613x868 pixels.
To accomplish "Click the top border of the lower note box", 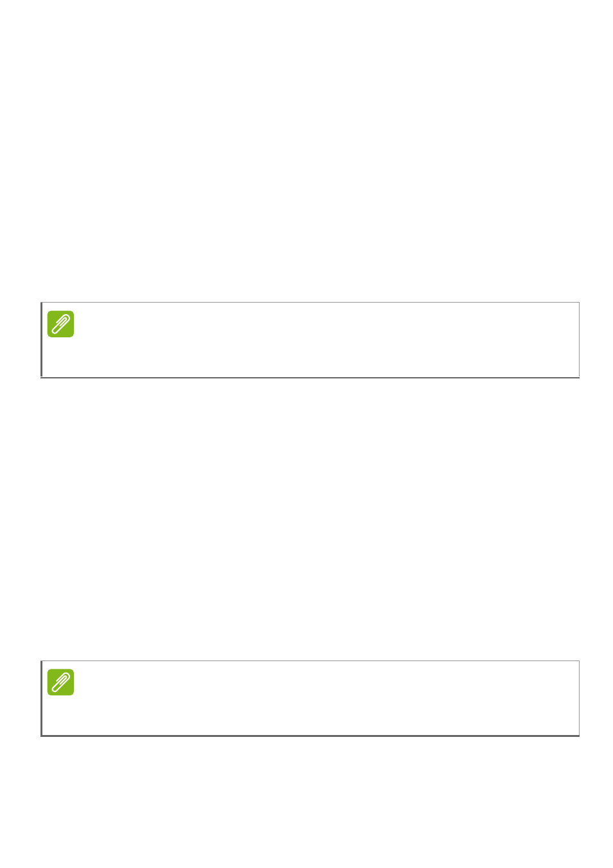I will pyautogui.click(x=310, y=660).
